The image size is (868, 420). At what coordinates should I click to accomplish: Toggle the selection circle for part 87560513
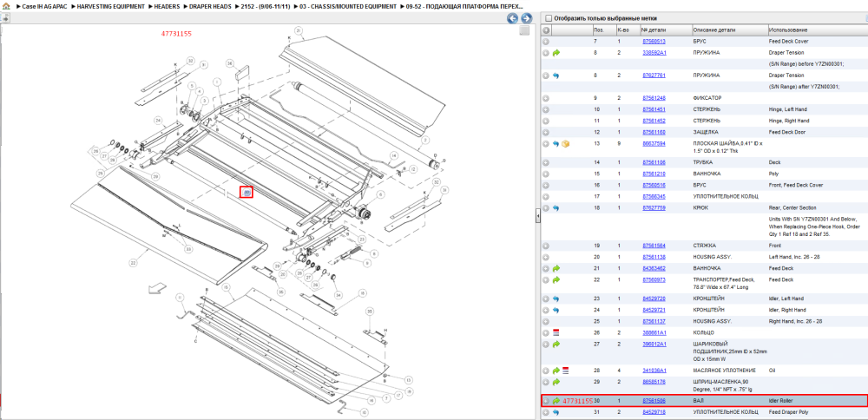[x=546, y=42]
